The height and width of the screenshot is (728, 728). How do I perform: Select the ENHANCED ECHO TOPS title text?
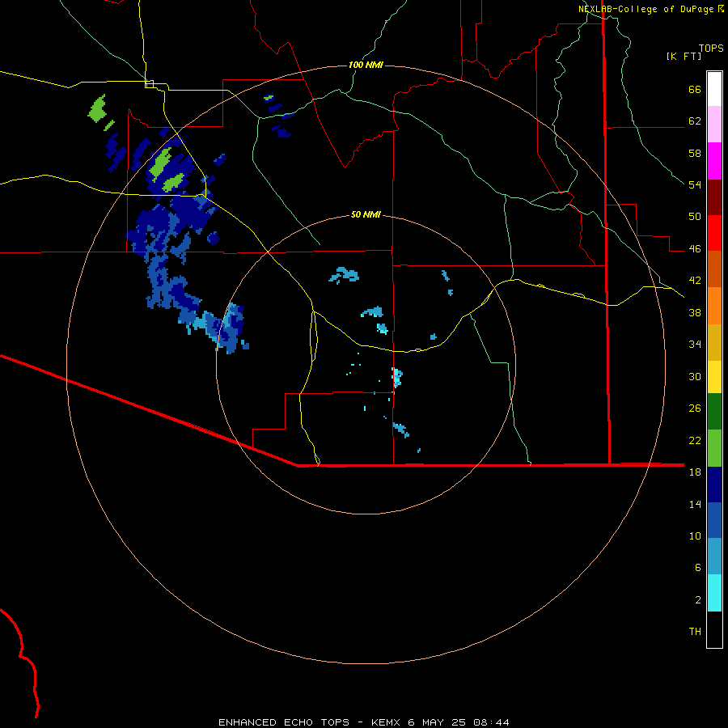point(284,722)
